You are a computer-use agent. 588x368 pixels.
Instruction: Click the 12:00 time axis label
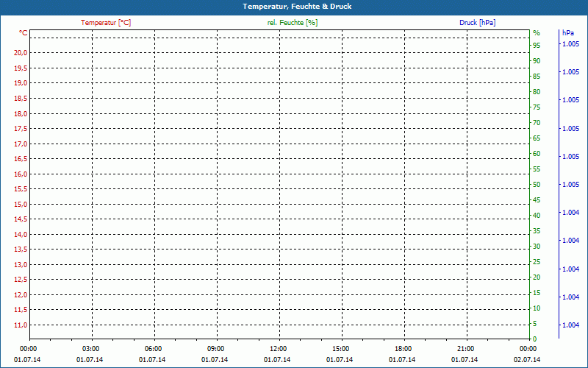click(x=279, y=349)
